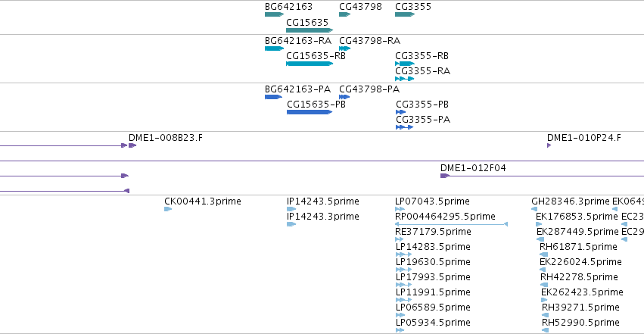Select protein CG43798-PA glyph
The width and height of the screenshot is (644, 334).
[x=344, y=97]
